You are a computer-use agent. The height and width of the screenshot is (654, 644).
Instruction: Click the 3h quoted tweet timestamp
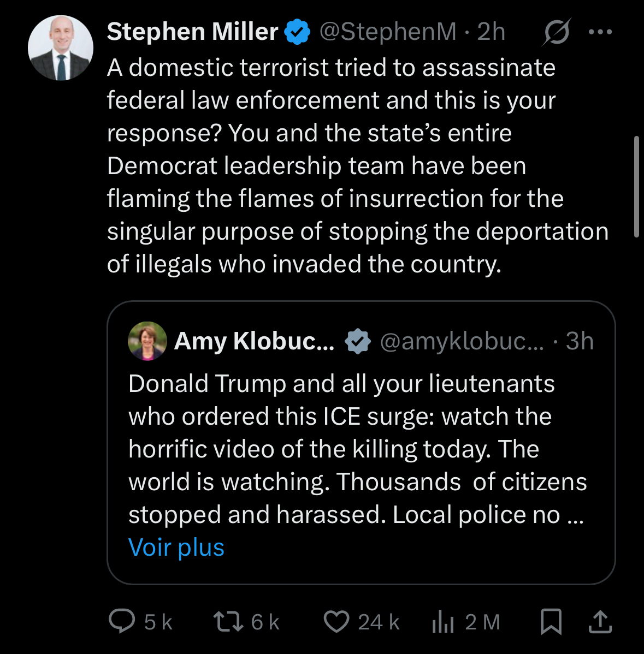click(580, 341)
